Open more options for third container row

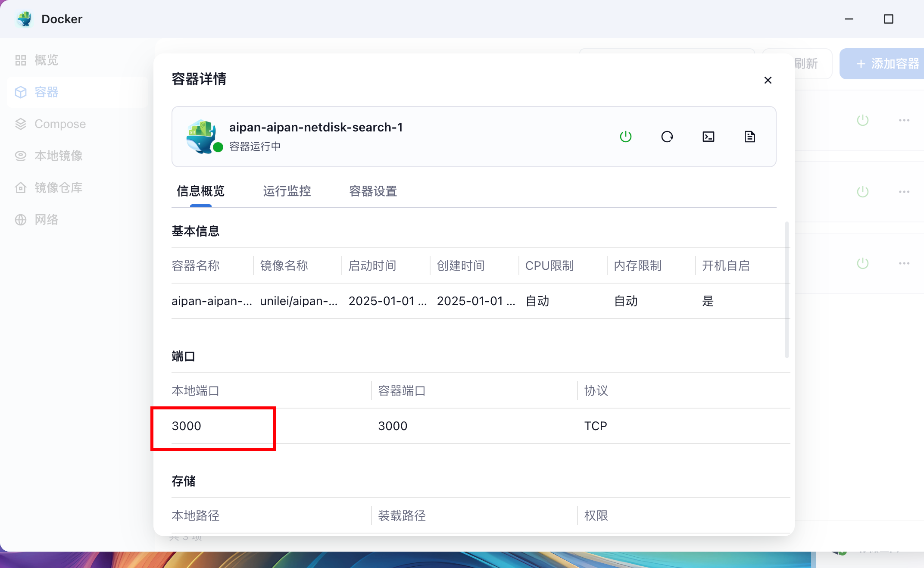(904, 263)
